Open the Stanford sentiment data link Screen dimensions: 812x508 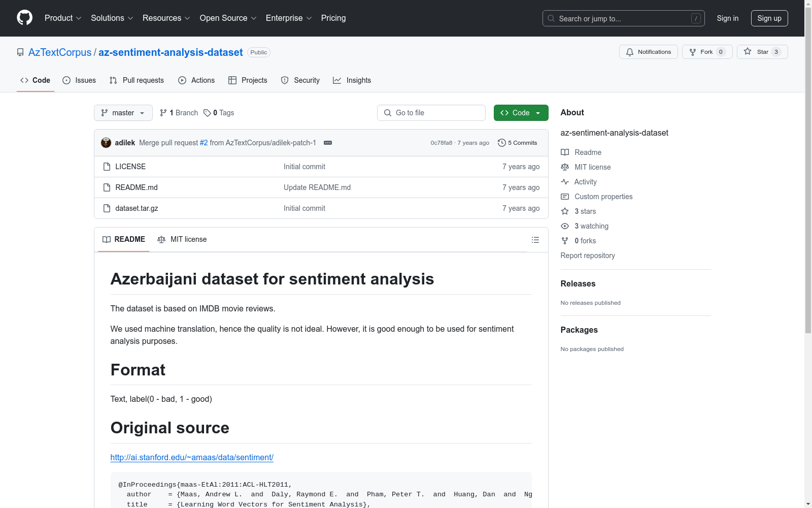pos(192,457)
